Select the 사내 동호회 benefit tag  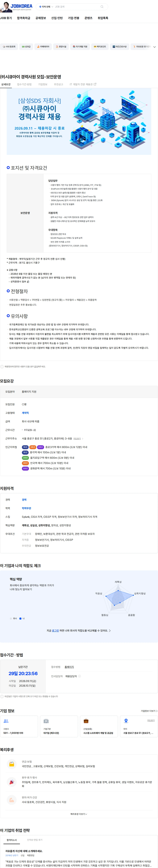[9, 47]
